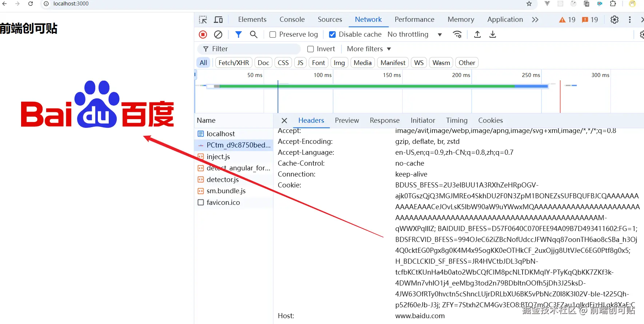Filter requests by Font

point(319,63)
